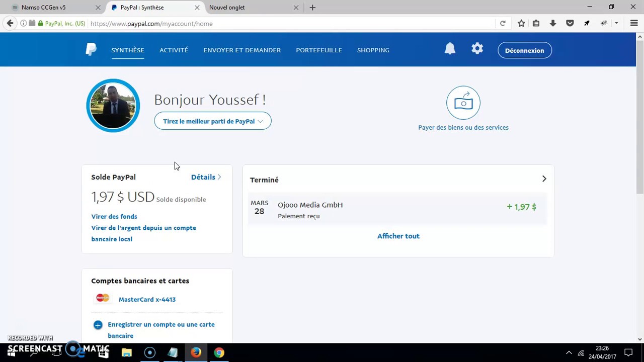The height and width of the screenshot is (362, 644).
Task: Open the Portefeuille menu
Action: pos(319,50)
